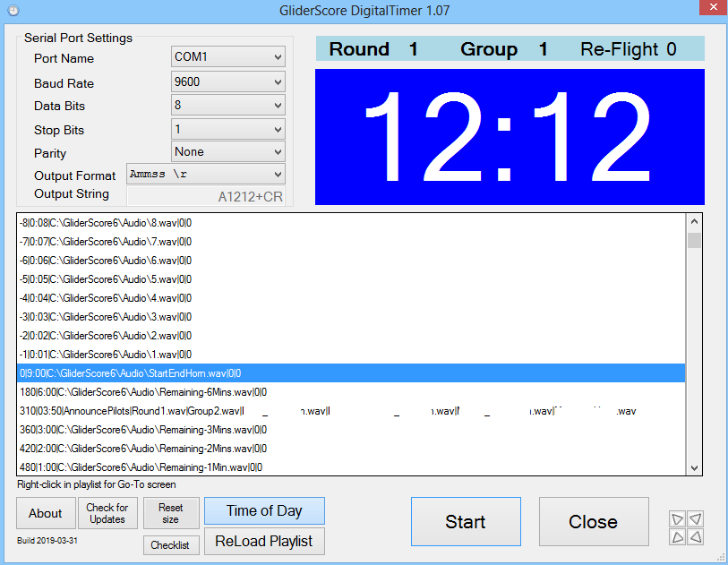Click the GliderScore app icon in title bar
This screenshot has height=565, width=728.
[13, 10]
